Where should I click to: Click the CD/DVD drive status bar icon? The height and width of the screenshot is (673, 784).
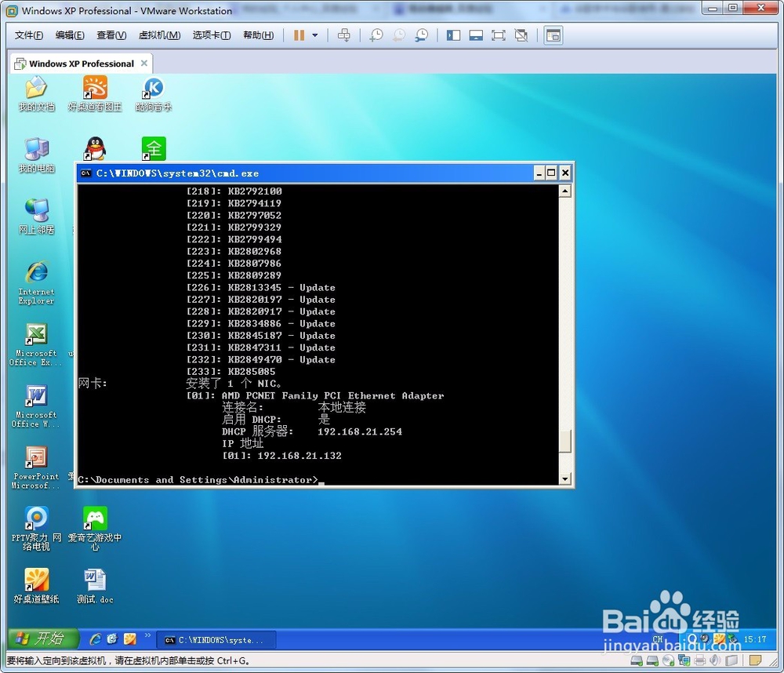coord(669,660)
